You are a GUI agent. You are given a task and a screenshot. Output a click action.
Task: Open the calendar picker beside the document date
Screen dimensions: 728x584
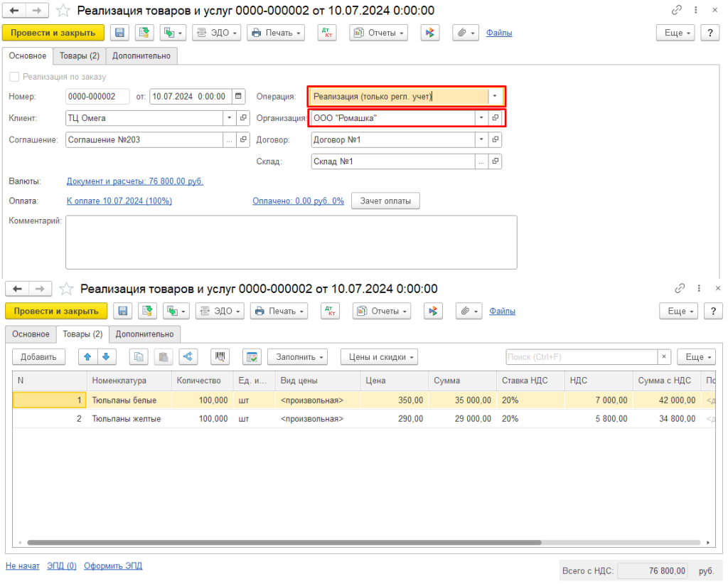coord(238,97)
